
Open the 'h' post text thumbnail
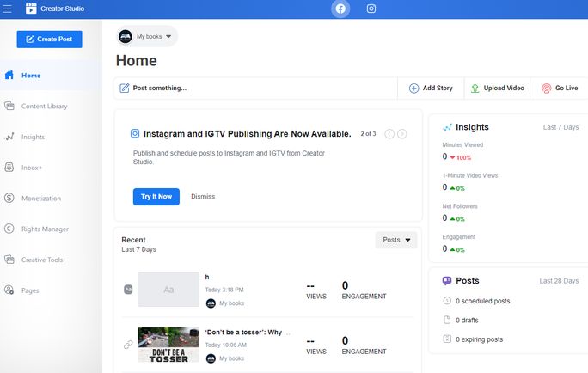[168, 290]
